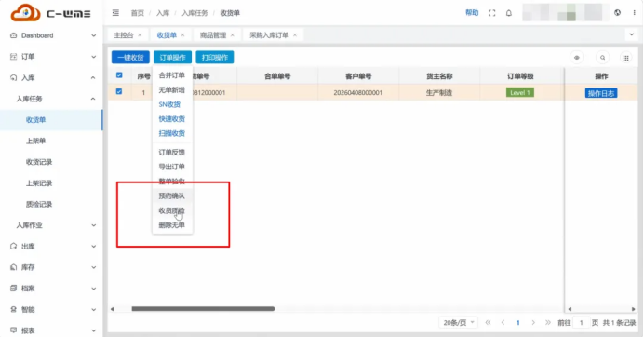The width and height of the screenshot is (644, 337).
Task: Go to previous page arrow
Action: click(x=503, y=323)
